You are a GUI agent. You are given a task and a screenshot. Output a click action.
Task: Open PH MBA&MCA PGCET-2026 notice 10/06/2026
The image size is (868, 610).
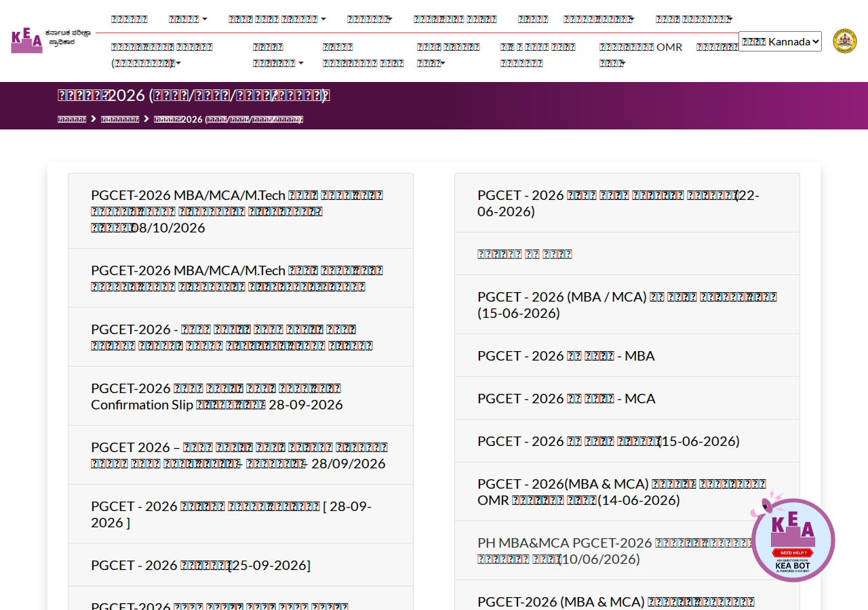(627, 550)
